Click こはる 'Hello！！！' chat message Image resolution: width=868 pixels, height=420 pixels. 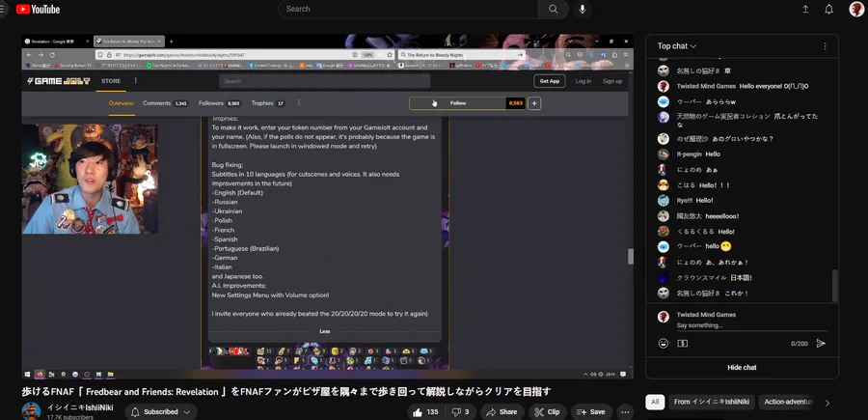(715, 185)
